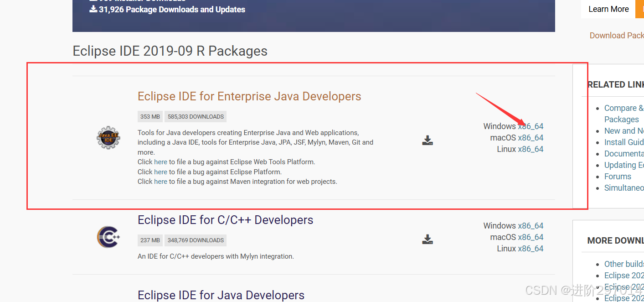Open the Other builds link
Image resolution: width=644 pixels, height=302 pixels.
coord(624,264)
